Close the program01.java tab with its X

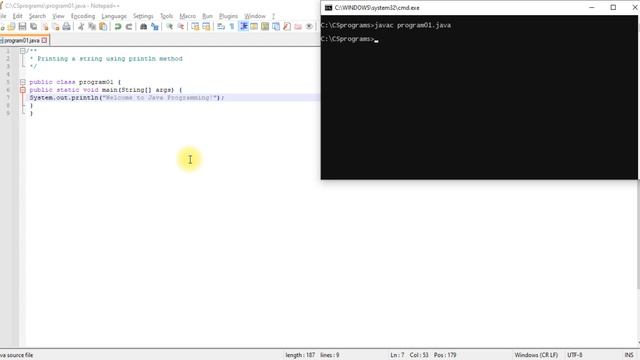(x=44, y=40)
